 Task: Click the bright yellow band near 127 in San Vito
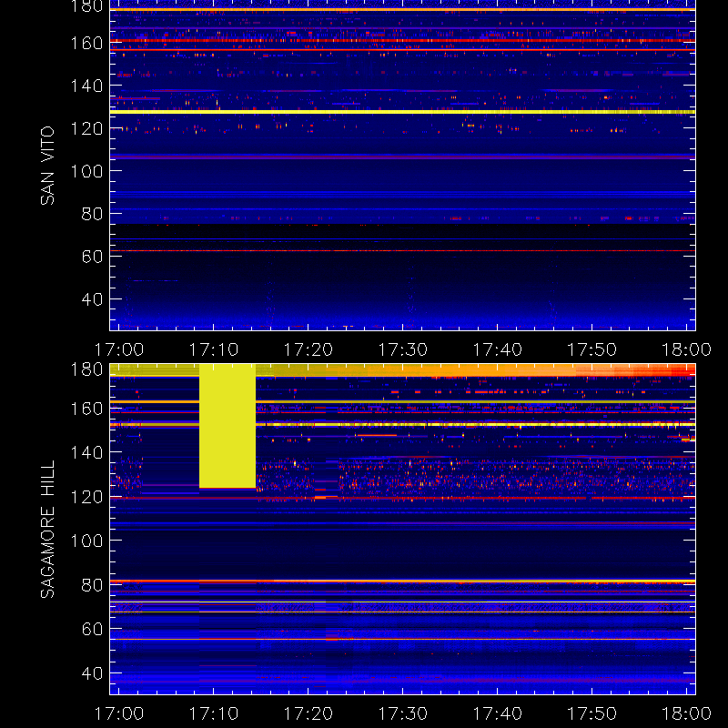[x=402, y=112]
